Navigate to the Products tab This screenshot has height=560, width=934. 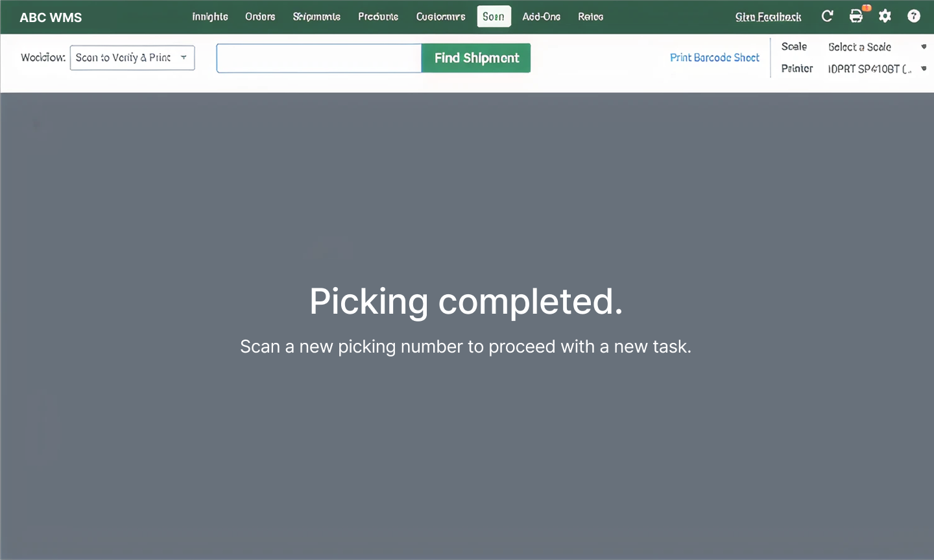pos(378,17)
